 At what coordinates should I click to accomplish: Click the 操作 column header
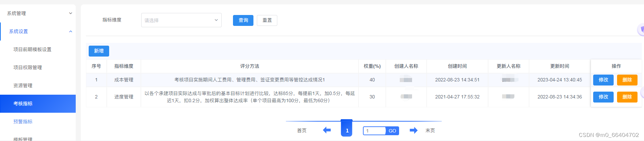(616, 66)
